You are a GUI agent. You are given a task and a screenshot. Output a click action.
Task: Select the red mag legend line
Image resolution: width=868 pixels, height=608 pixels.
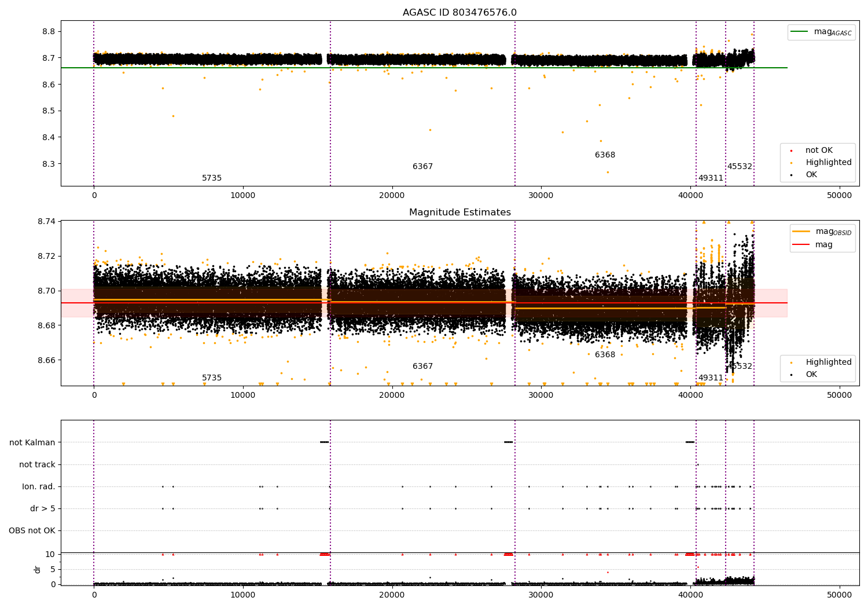click(x=801, y=245)
